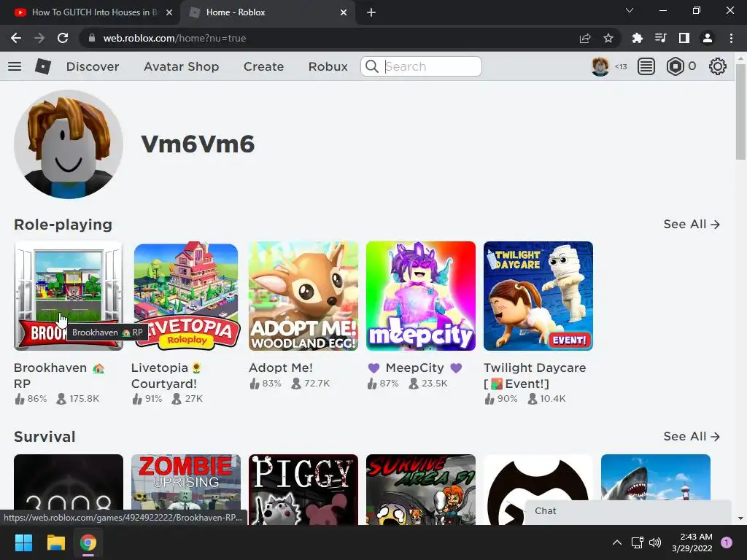Viewport: 747px width, 560px height.
Task: Click the Chrome taskbar icon
Action: (88, 542)
